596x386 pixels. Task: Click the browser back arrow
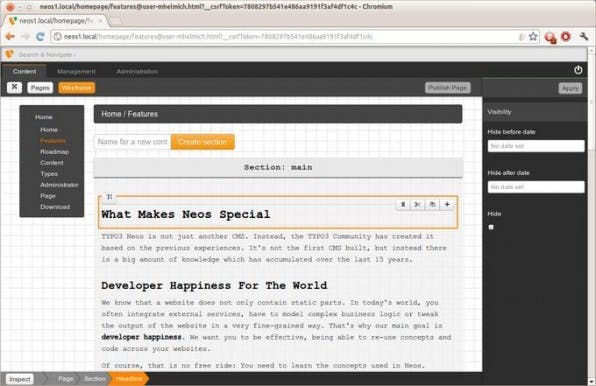coord(10,36)
